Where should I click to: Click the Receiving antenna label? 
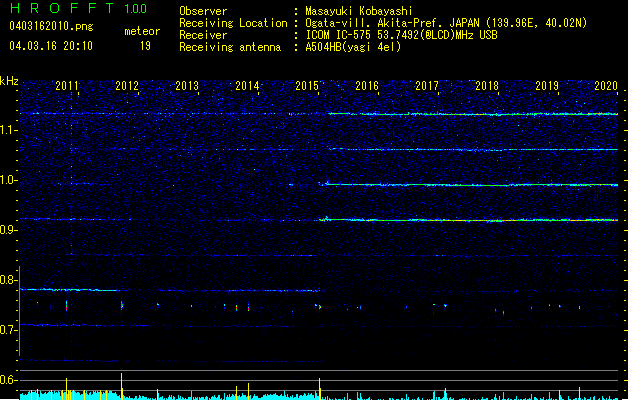pos(230,47)
